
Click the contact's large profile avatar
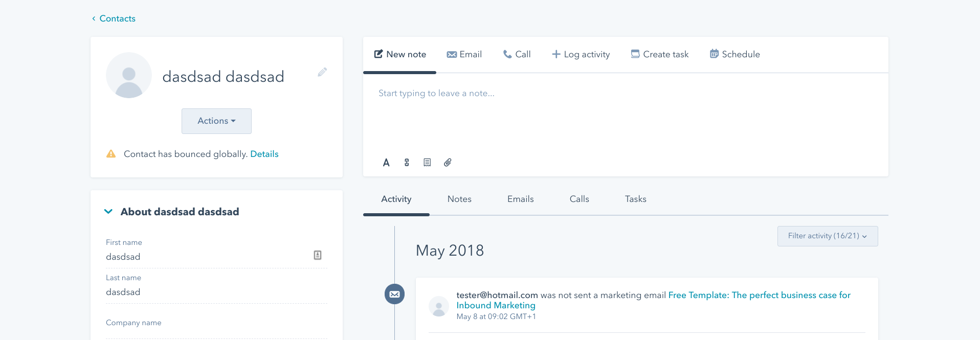point(129,75)
